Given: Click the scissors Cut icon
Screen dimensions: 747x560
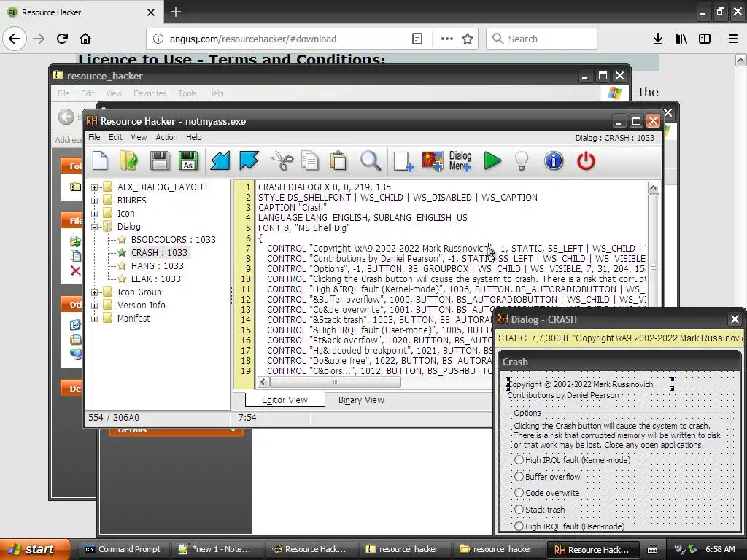Looking at the screenshot, I should (282, 161).
